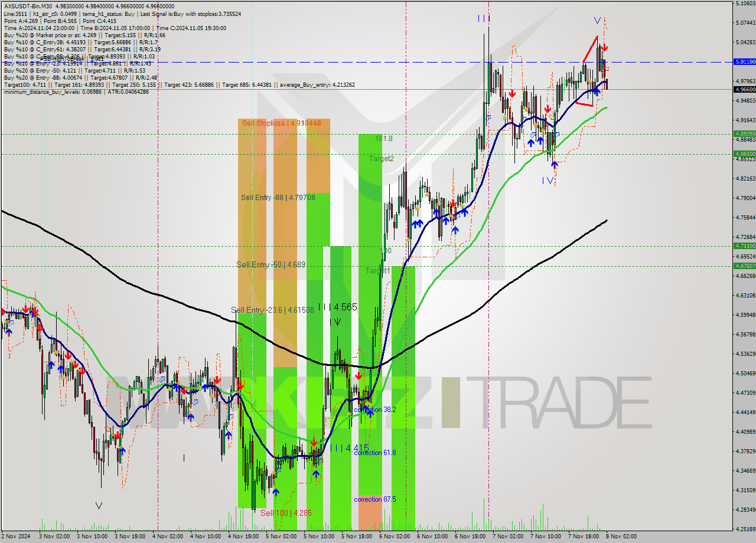Click the '8 Nov 02:00' time label

621,537
